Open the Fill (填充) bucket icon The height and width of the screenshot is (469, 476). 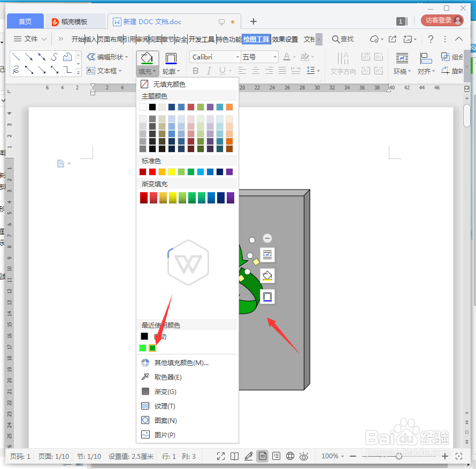coord(147,58)
